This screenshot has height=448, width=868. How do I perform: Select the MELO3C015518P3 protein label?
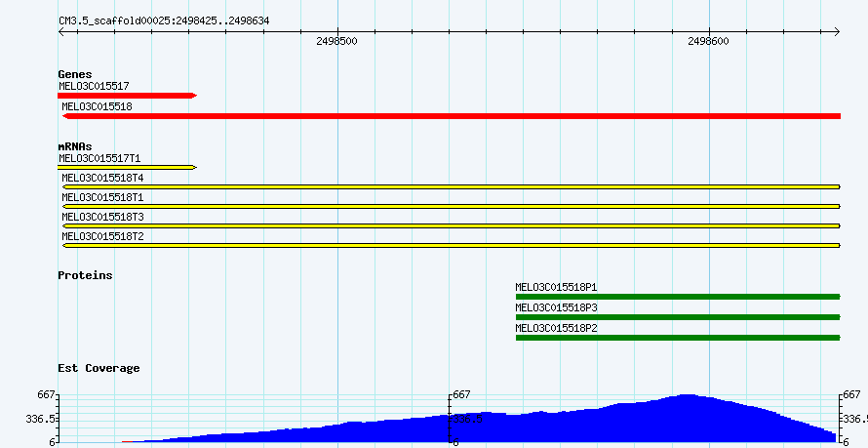tap(556, 307)
